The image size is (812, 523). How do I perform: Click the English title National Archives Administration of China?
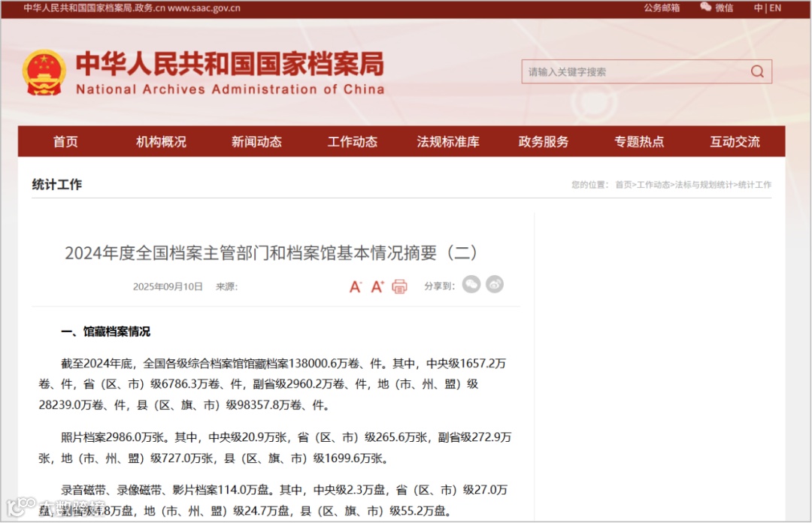(x=231, y=89)
